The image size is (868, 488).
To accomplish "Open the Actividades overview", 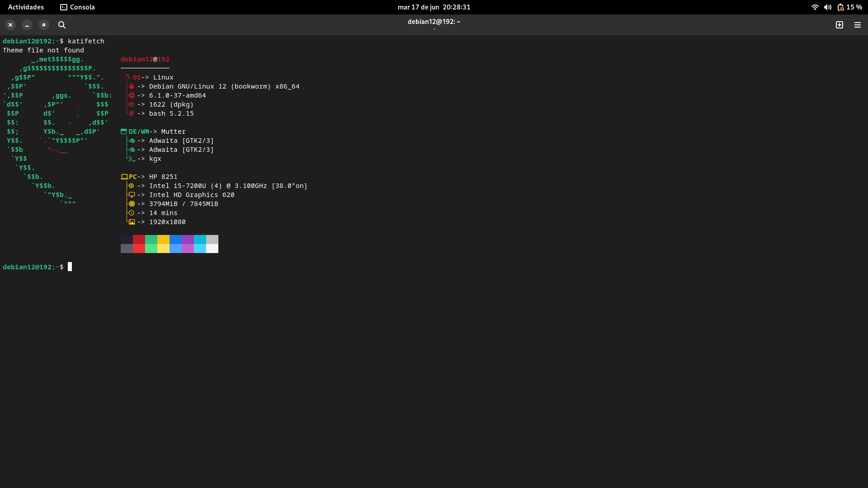I will 26,7.
